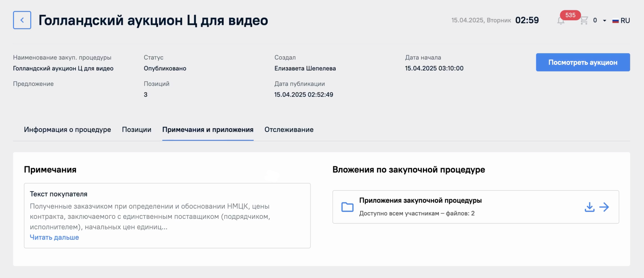644x278 pixels.
Task: Click the Текст покупателя heading
Action: click(x=58, y=194)
